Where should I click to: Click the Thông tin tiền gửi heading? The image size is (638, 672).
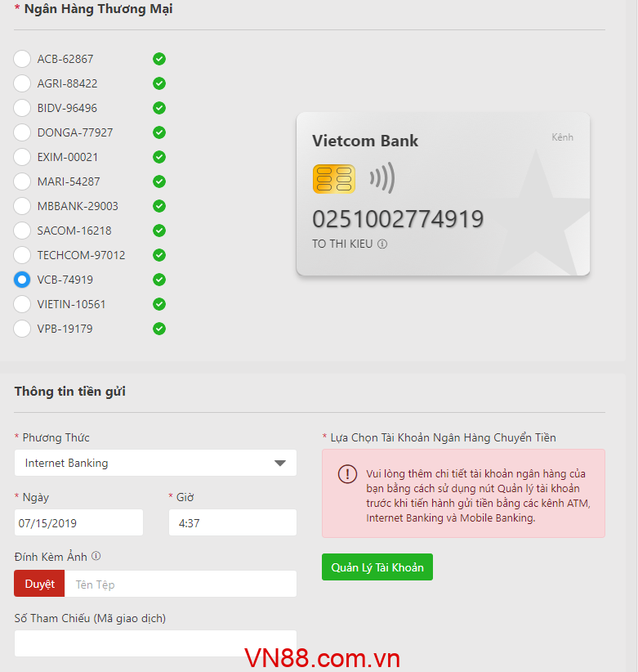point(69,392)
